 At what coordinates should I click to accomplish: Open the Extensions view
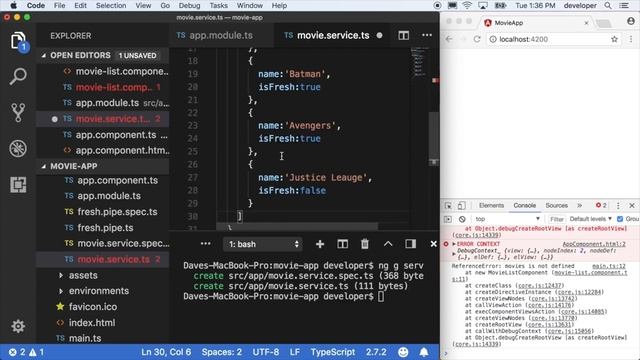18,184
